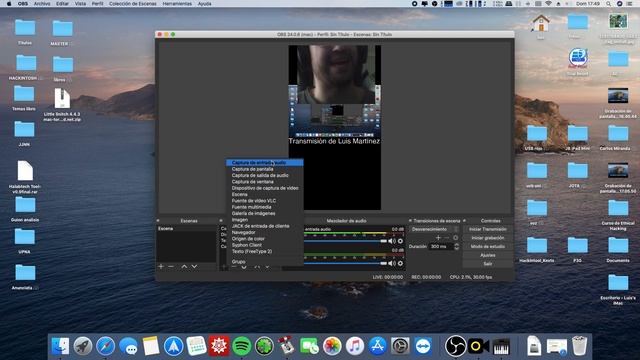
Task: Select 'Dispositivo de captura de video'
Action: pos(264,188)
